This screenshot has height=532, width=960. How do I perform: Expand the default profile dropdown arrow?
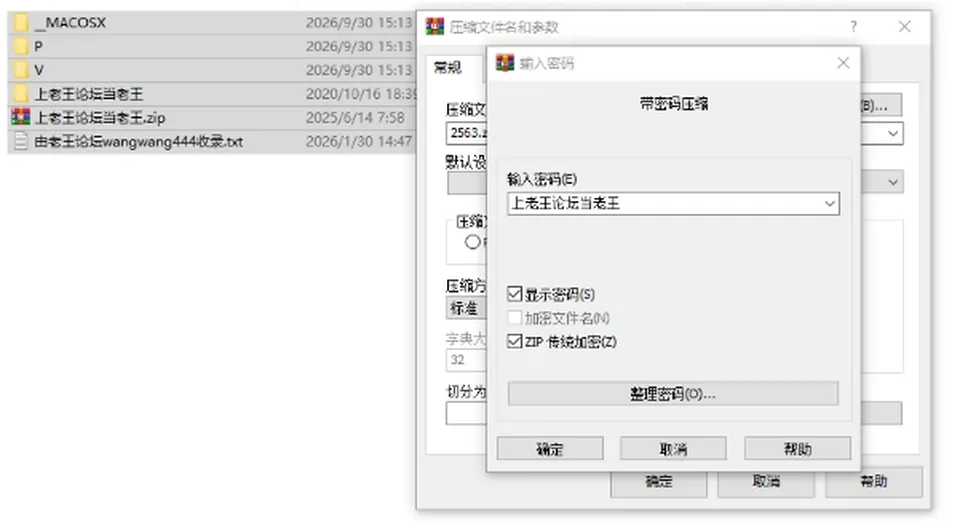[893, 182]
